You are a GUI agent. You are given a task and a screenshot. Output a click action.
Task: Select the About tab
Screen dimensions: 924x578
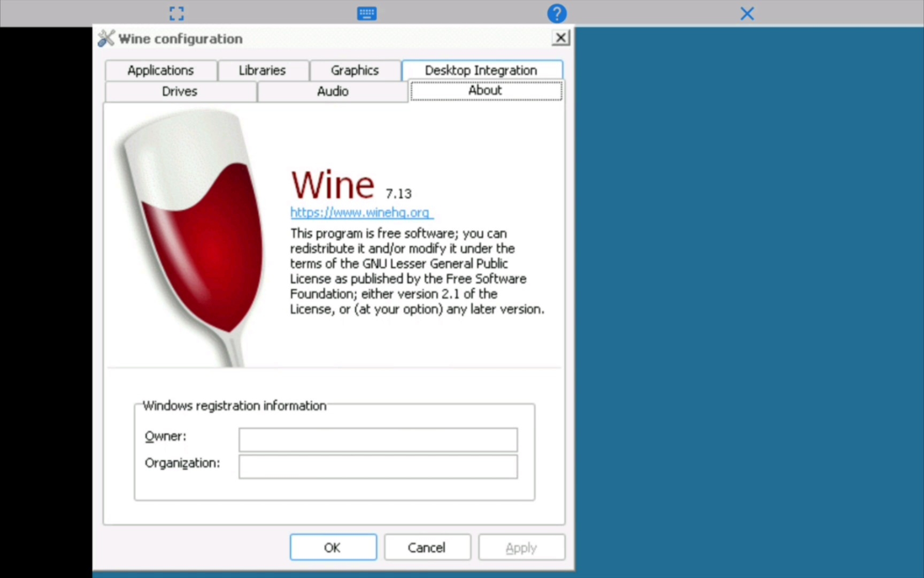pos(486,90)
